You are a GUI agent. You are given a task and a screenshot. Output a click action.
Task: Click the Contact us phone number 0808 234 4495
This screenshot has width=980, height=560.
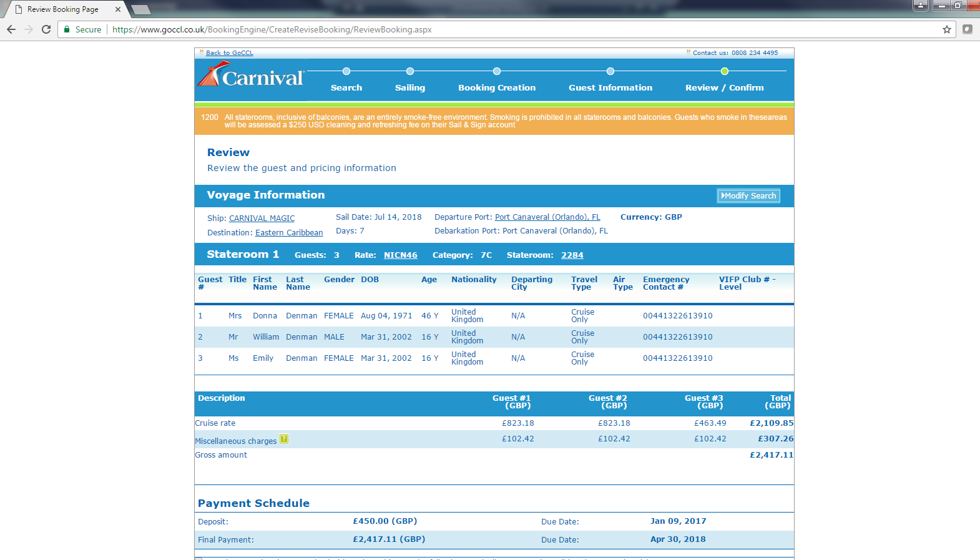[x=755, y=53]
